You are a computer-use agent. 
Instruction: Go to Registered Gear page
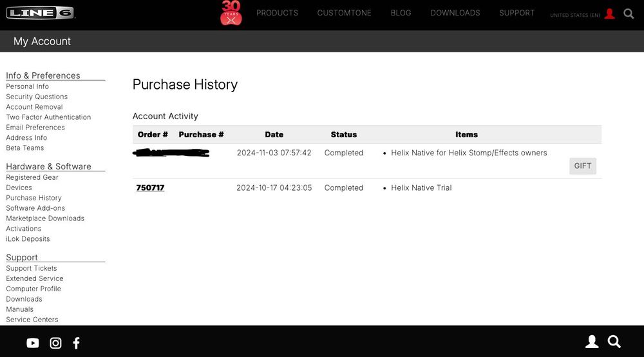pos(32,177)
